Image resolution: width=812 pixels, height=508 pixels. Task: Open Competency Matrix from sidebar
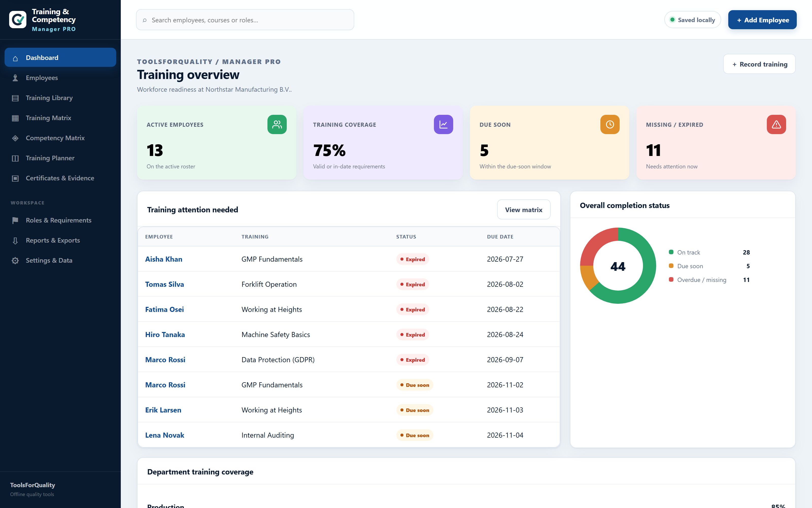click(x=60, y=138)
